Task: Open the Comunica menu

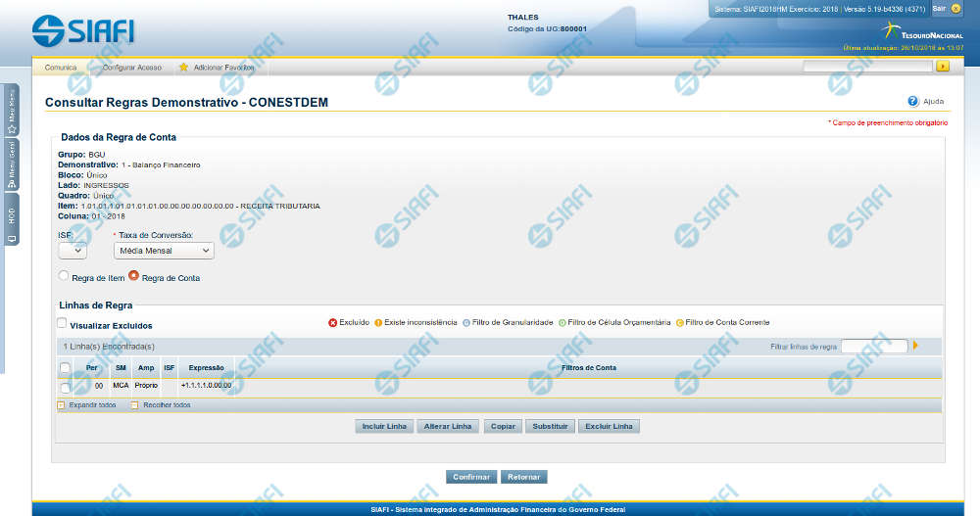Action: pyautogui.click(x=61, y=68)
